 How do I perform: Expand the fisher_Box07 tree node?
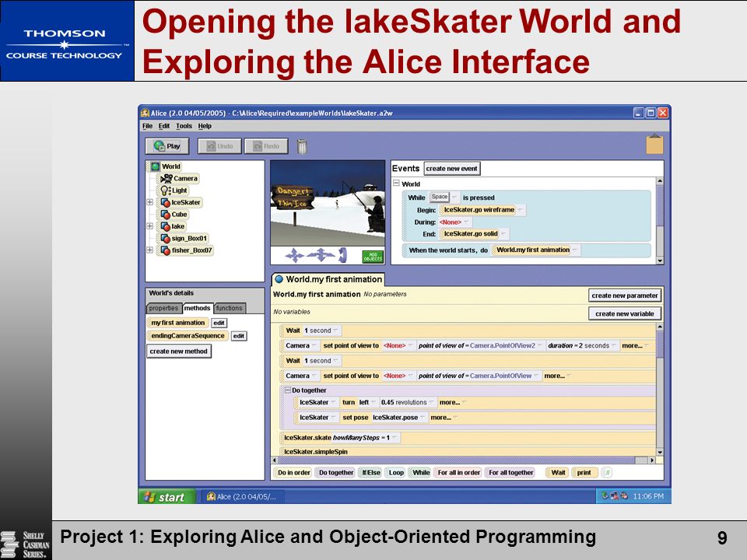[x=149, y=250]
